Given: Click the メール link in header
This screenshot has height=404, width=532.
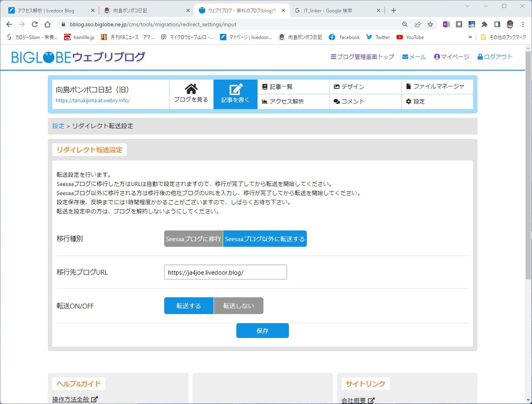Looking at the screenshot, I should coord(414,57).
